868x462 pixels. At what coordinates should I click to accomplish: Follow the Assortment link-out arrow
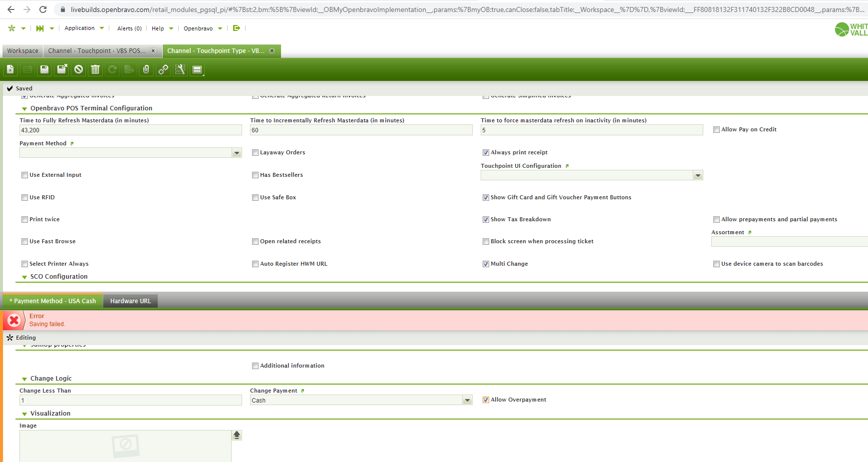[x=750, y=232]
